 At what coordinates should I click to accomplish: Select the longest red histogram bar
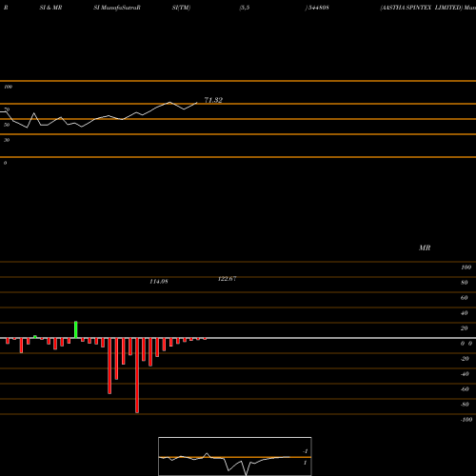(x=137, y=375)
